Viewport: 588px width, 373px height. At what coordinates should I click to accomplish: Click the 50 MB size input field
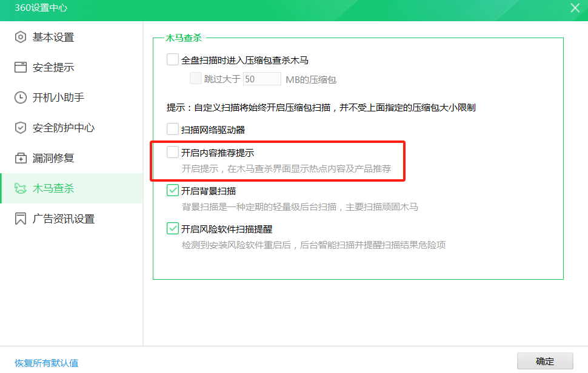point(262,79)
